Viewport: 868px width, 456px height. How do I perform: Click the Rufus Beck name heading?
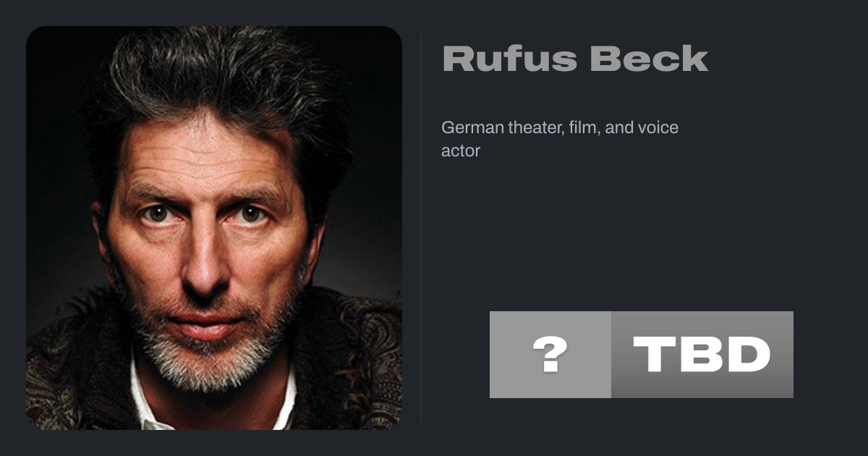[575, 59]
